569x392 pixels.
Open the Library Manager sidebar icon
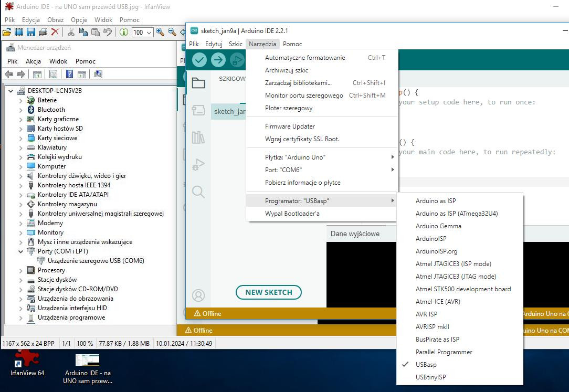[x=198, y=137]
